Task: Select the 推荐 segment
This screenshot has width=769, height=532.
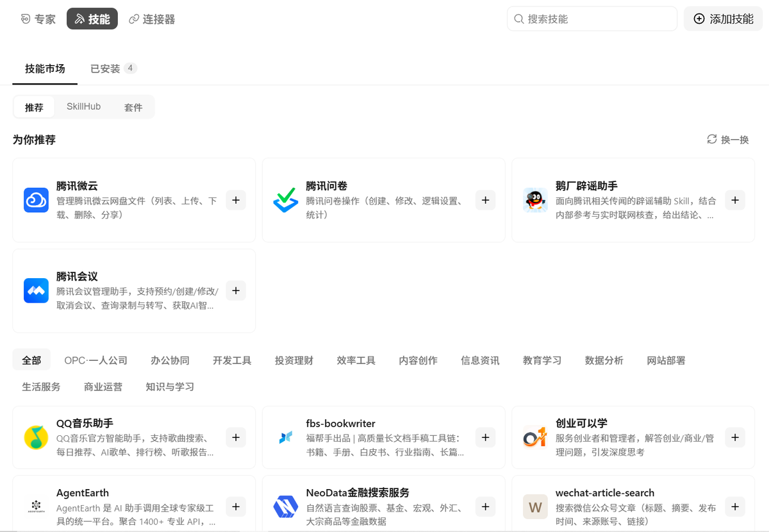Action: [34, 107]
